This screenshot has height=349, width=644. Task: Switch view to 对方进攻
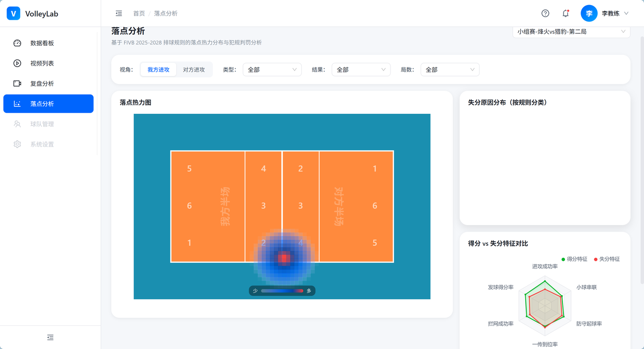click(194, 69)
